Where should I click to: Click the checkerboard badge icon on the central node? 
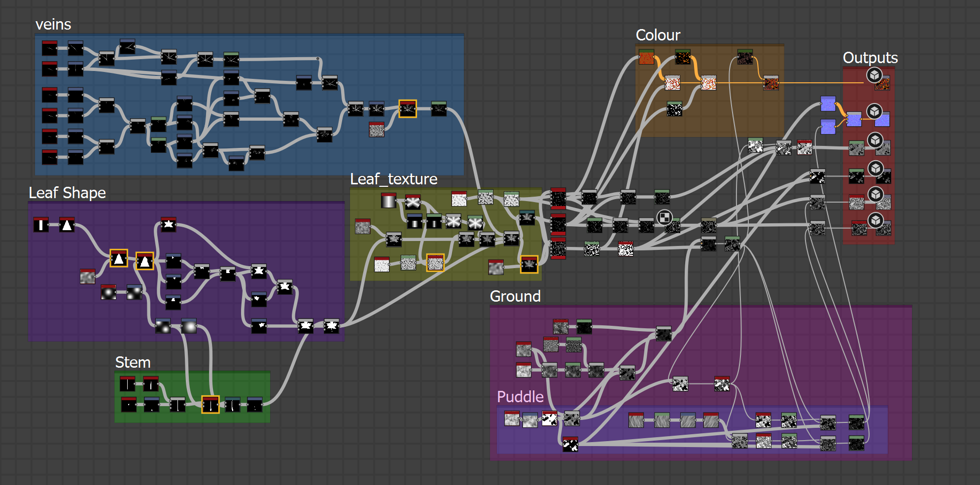(665, 217)
